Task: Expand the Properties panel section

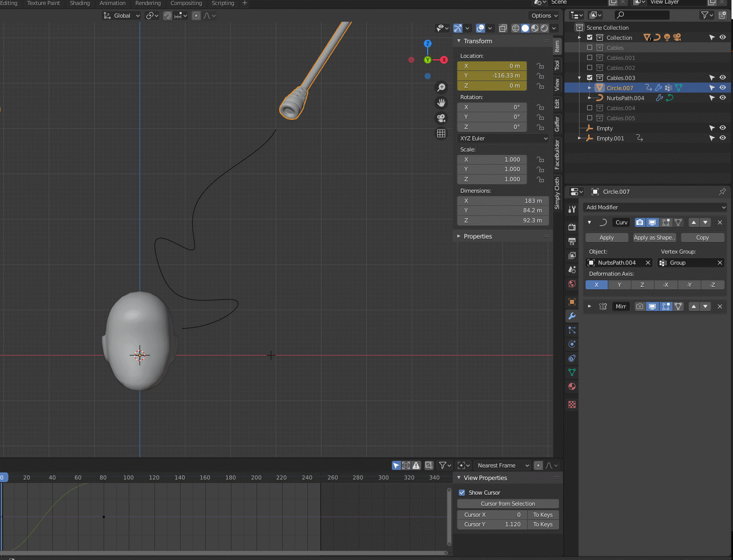Action: (477, 236)
